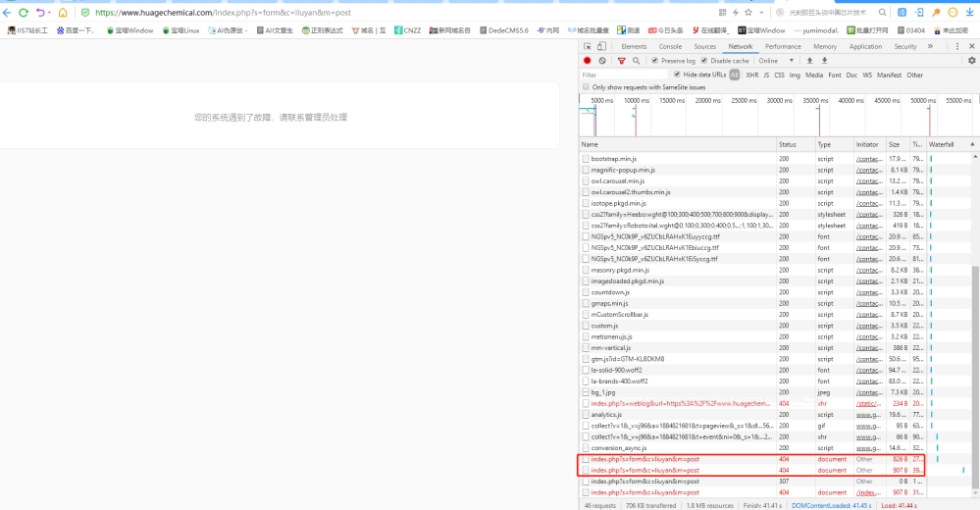
Task: Open the blue translate extension icon
Action: point(902,13)
